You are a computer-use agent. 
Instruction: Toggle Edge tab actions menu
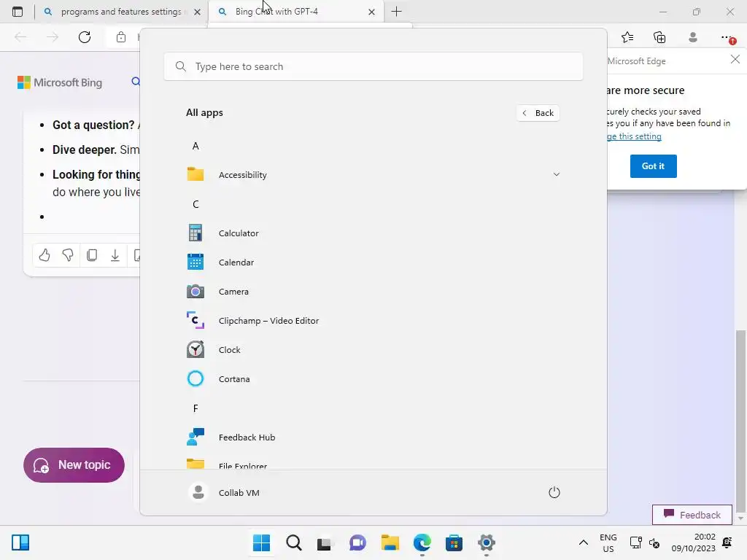(18, 12)
